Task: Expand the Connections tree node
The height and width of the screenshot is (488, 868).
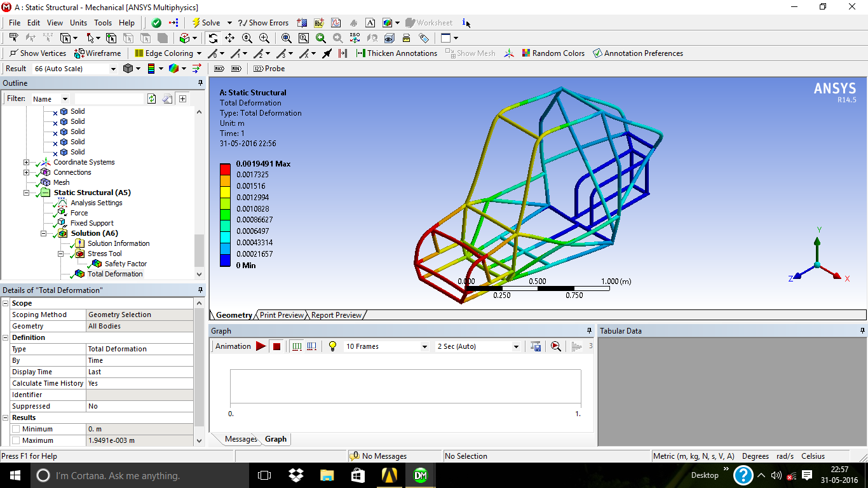Action: 26,172
